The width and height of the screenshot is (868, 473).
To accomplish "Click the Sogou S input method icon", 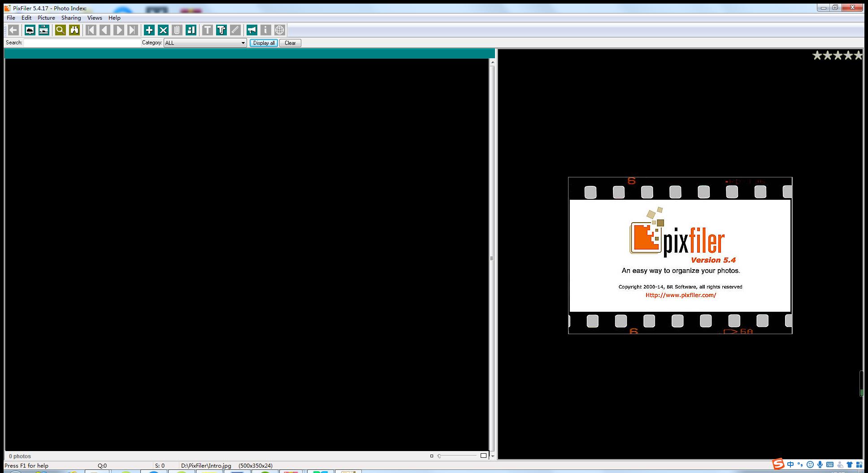I will 778,464.
